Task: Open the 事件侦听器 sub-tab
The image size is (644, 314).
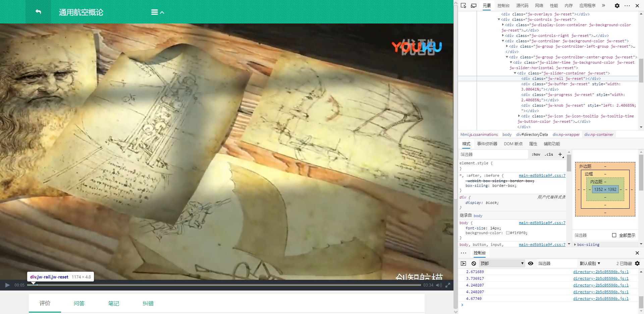Action: click(x=487, y=144)
